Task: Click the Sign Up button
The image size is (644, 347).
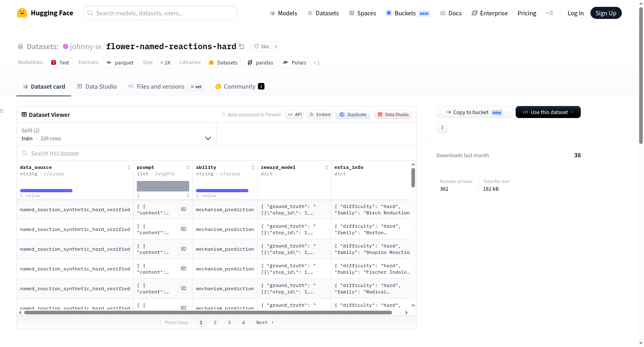Action: click(606, 13)
